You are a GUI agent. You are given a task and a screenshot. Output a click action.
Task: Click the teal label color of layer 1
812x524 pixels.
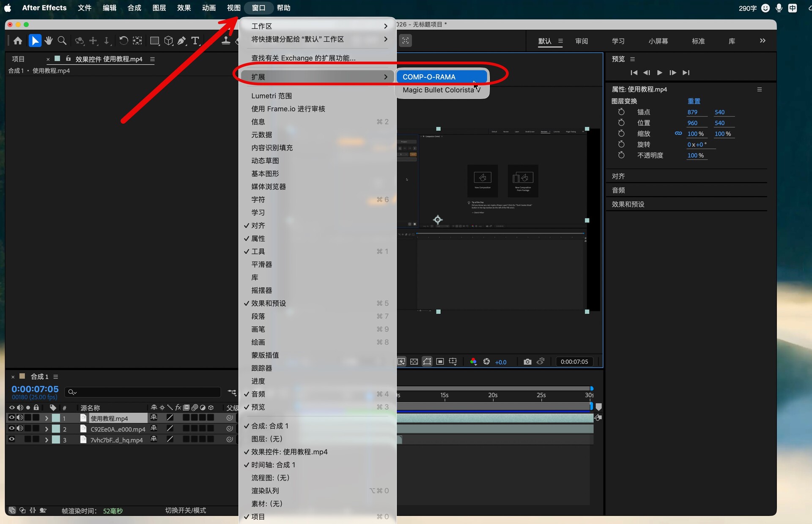pyautogui.click(x=56, y=418)
